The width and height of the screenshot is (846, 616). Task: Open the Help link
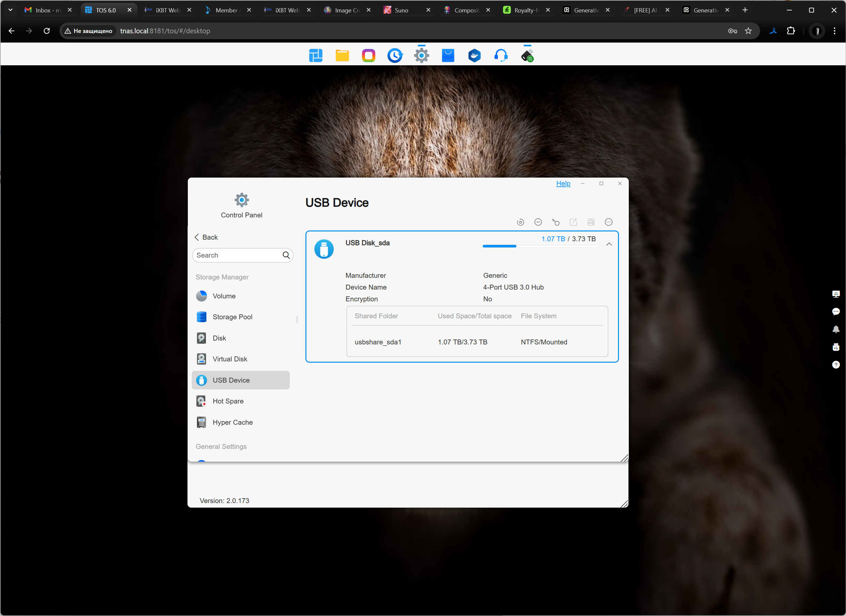(x=563, y=183)
